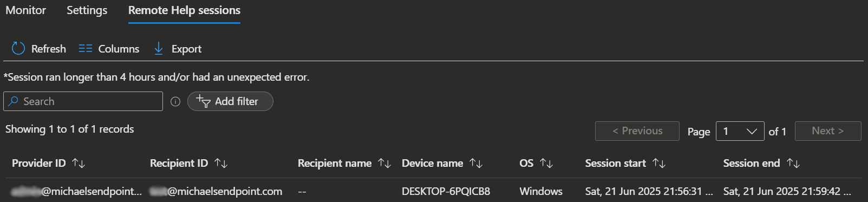
Task: Expand the Page number dropdown
Action: tap(740, 131)
